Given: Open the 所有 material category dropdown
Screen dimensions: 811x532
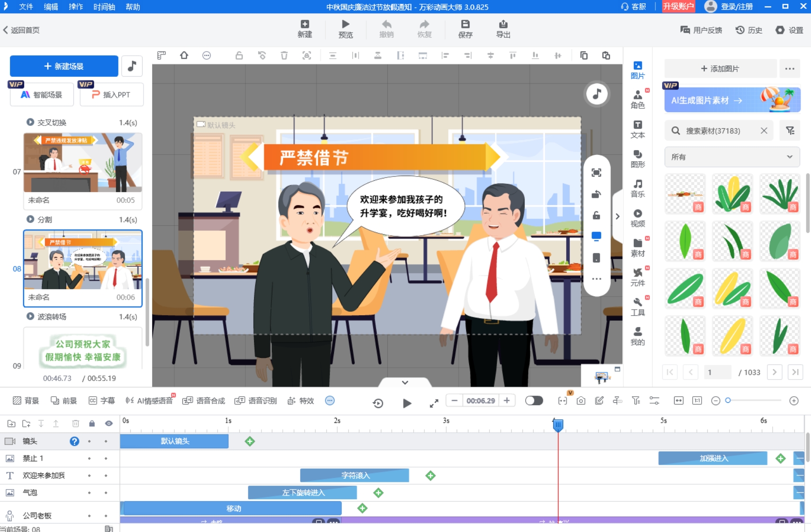Looking at the screenshot, I should pos(731,157).
